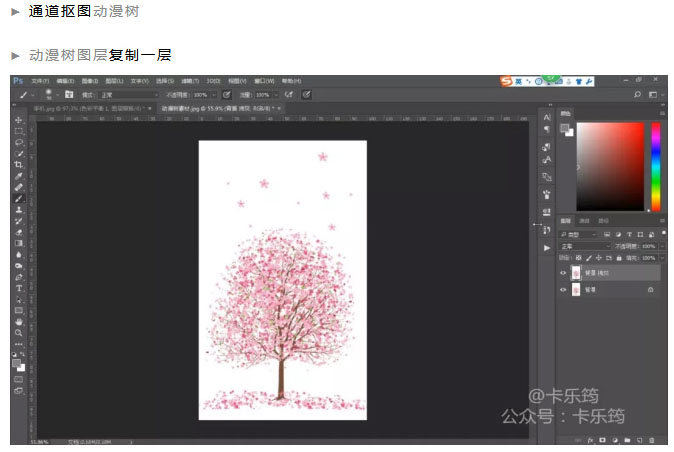Hide the background copy layer

(563, 273)
